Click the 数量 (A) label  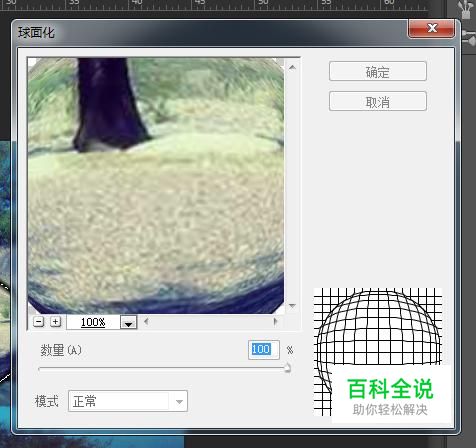click(61, 350)
